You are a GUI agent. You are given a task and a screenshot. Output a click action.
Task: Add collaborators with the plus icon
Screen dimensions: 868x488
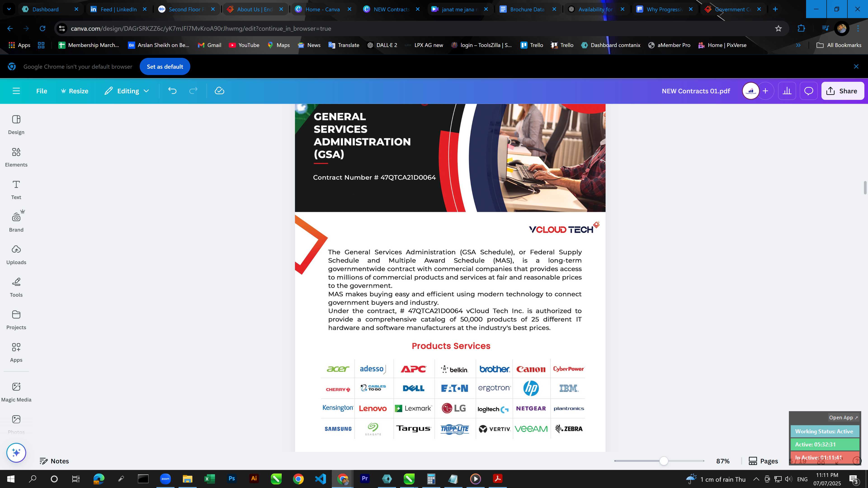(765, 91)
